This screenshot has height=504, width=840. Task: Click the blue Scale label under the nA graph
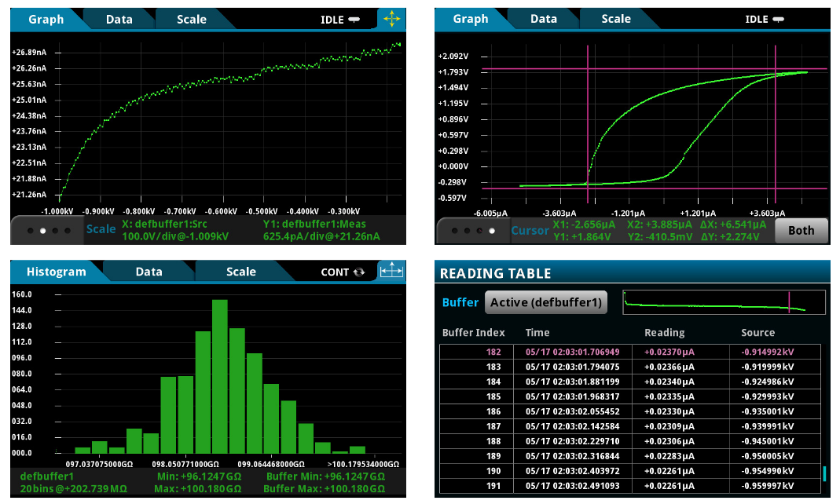point(101,229)
